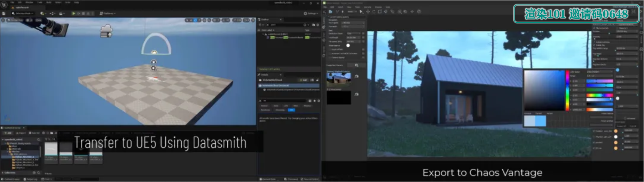This screenshot has width=644, height=182.
Task: Select the viewport translate tool
Action: click(191, 20)
